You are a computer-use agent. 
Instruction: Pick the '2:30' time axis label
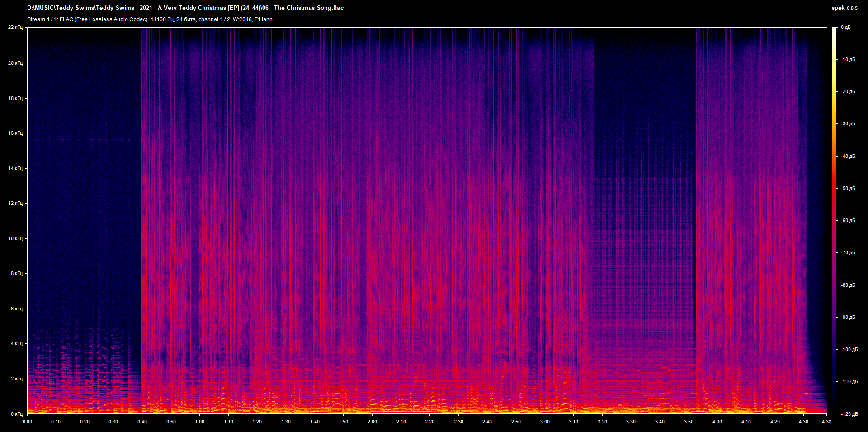pos(459,422)
